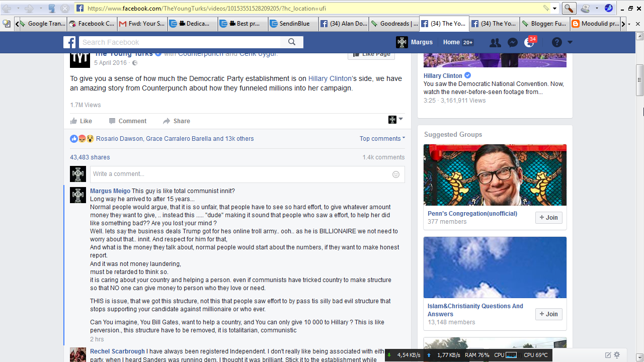Click the browser Back arrow button
The height and width of the screenshot is (362, 644).
(x=8, y=9)
